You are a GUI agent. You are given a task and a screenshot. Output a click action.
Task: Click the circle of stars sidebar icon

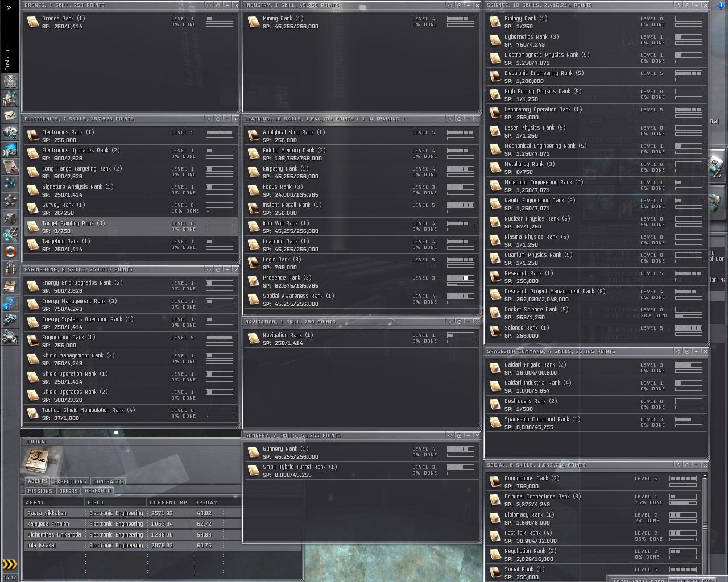[10, 201]
